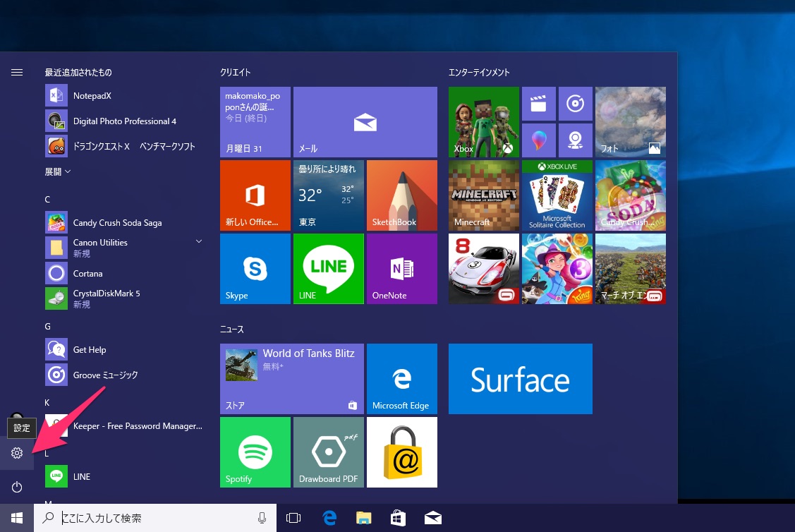Open the フォト tile

pos(630,122)
